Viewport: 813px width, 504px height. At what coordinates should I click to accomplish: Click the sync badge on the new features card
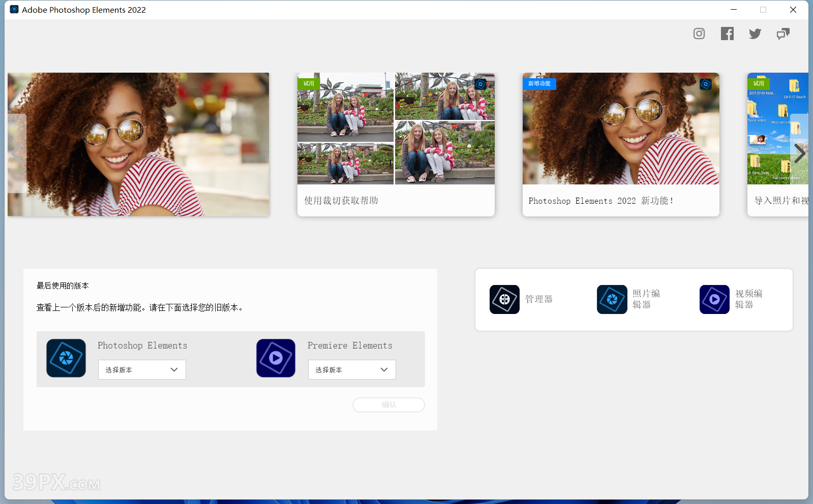[705, 84]
